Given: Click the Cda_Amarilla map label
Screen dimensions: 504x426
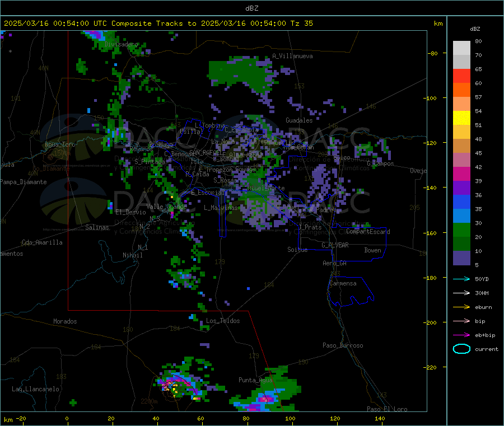Looking at the screenshot, I should click(42, 242).
